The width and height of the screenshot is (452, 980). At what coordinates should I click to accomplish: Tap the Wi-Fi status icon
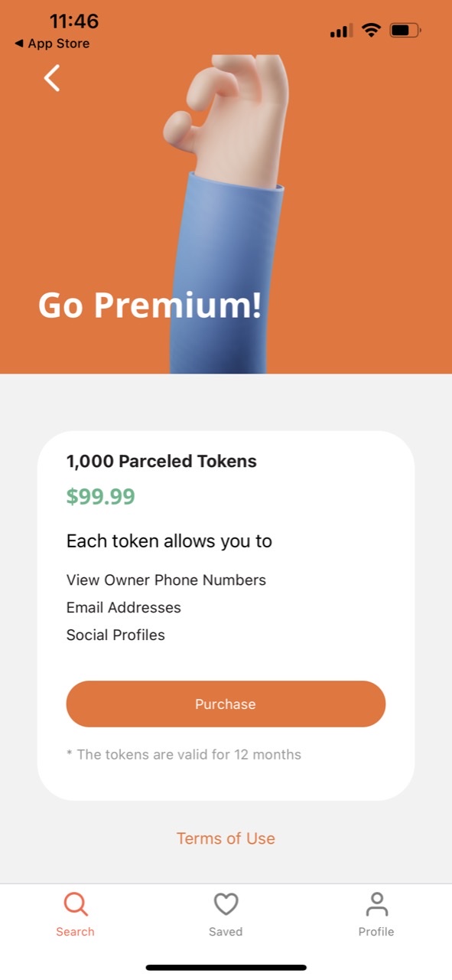click(372, 31)
